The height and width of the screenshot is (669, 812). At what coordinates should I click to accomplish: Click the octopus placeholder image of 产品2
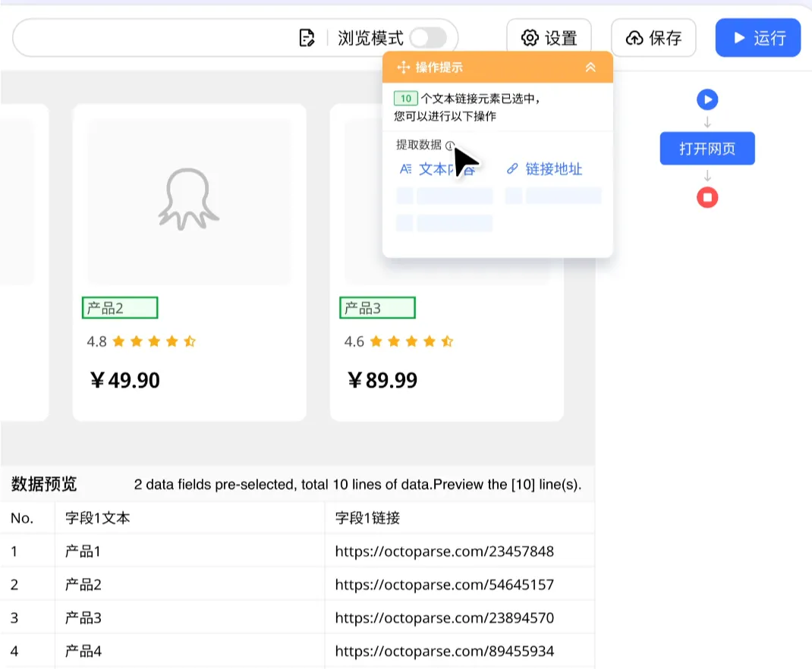tap(188, 199)
